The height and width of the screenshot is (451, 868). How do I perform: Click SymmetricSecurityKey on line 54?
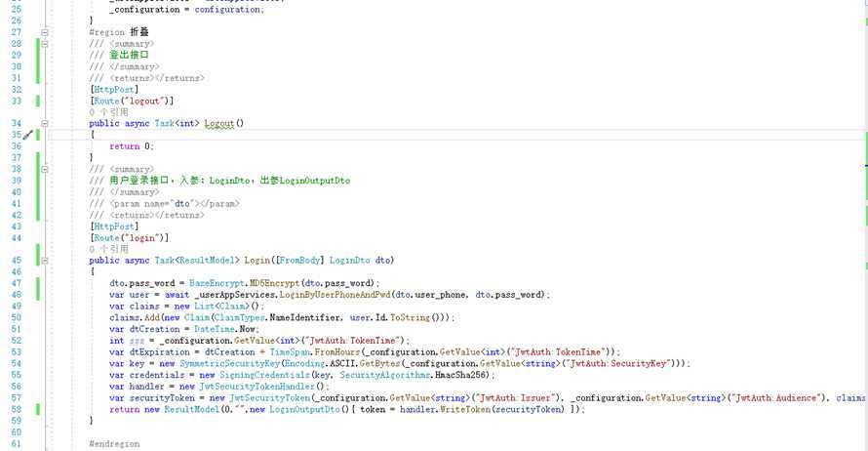coord(229,363)
